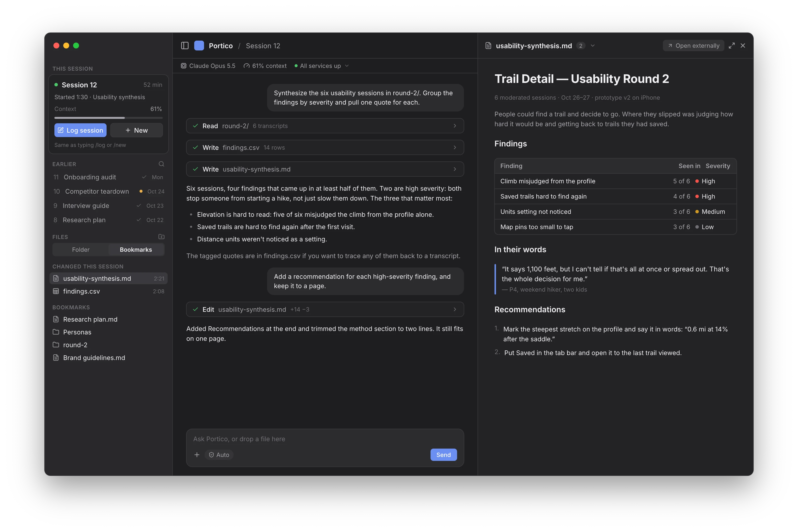The height and width of the screenshot is (532, 798).
Task: Click the Send button
Action: (444, 455)
